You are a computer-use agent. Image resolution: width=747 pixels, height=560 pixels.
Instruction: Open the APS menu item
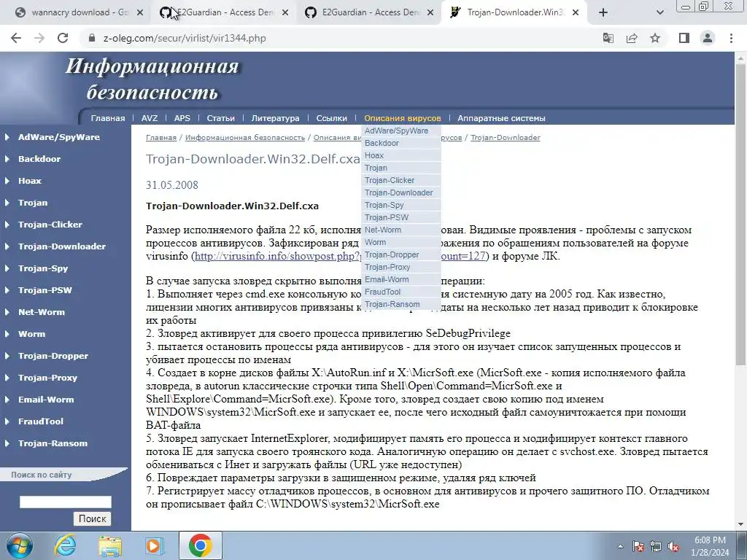tap(182, 118)
